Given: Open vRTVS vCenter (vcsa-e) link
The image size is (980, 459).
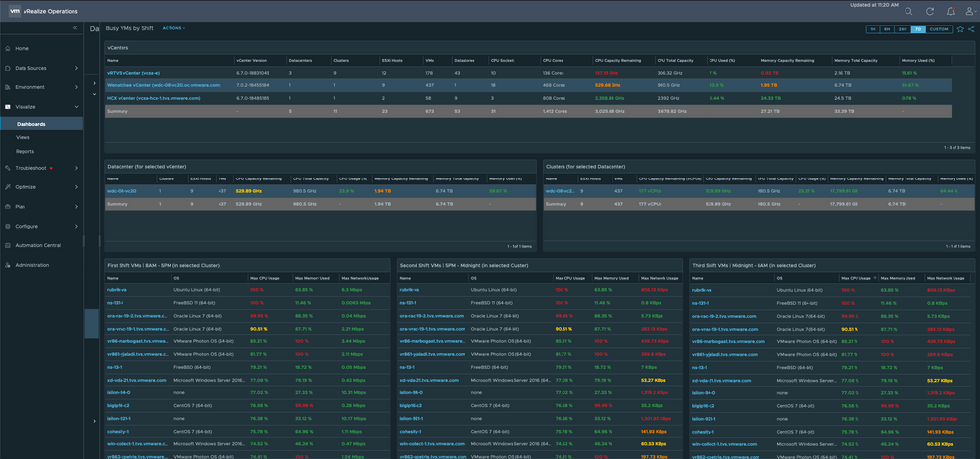Looking at the screenshot, I should (x=134, y=73).
